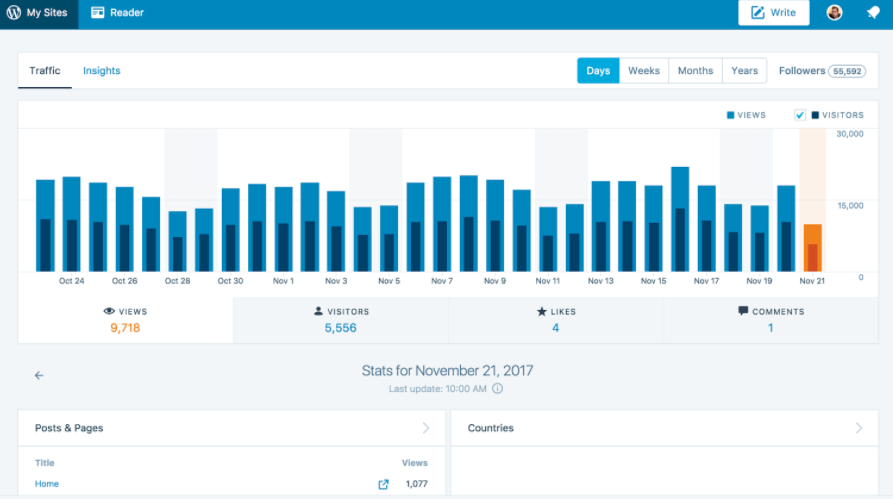This screenshot has height=499, width=893.
Task: Switch to the Insights tab
Action: 101,71
